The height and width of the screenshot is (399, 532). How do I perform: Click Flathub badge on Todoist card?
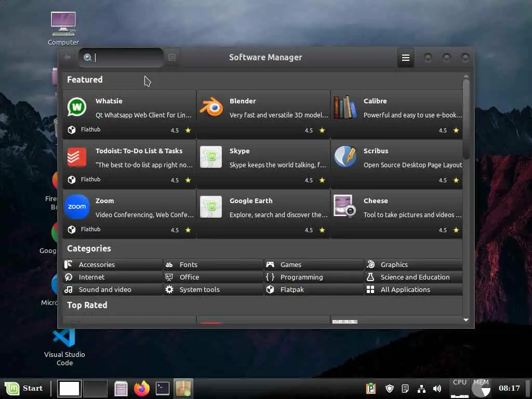coord(84,179)
